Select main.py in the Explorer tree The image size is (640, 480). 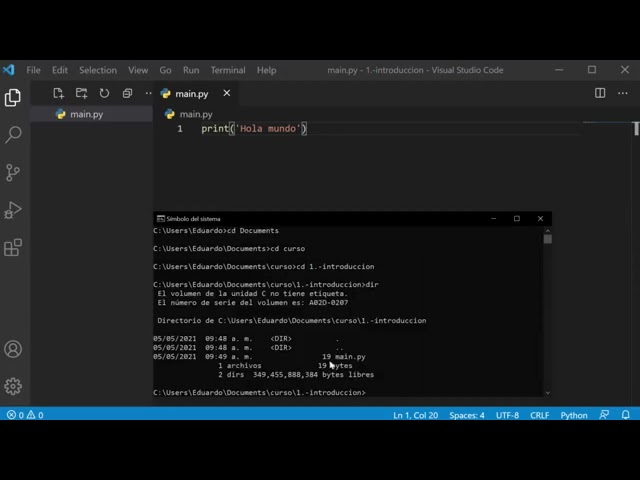[92, 114]
